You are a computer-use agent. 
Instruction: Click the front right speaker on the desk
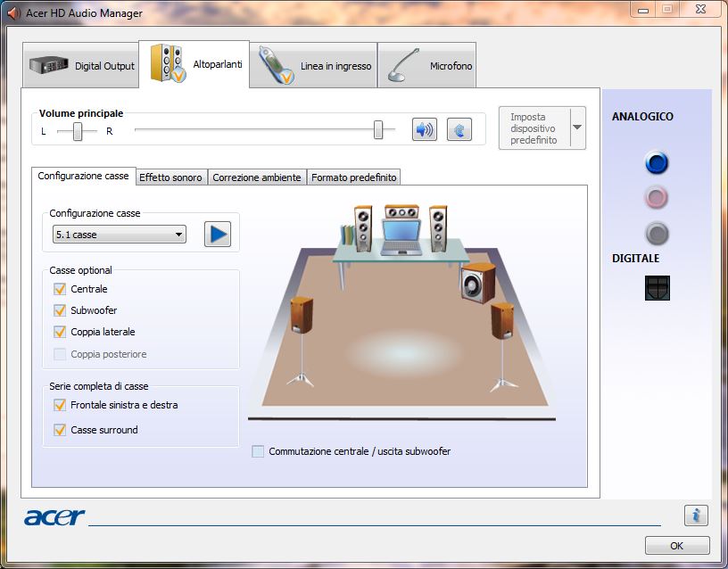(438, 228)
